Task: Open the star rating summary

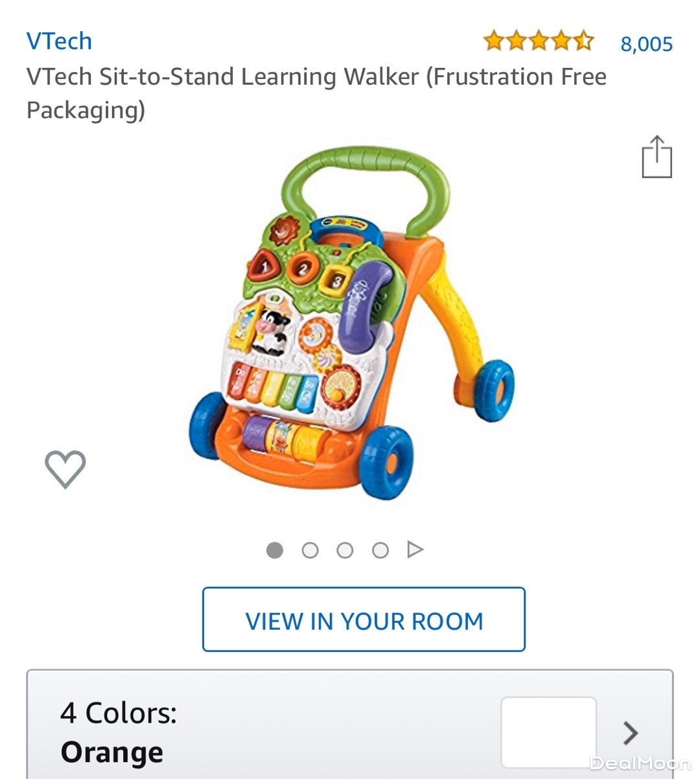Action: 538,41
